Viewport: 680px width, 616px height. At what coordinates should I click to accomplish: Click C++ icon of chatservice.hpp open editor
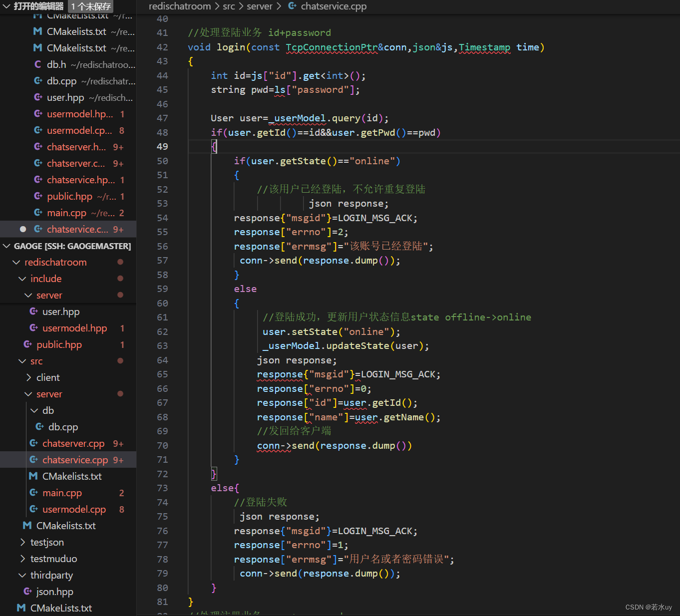coord(38,180)
